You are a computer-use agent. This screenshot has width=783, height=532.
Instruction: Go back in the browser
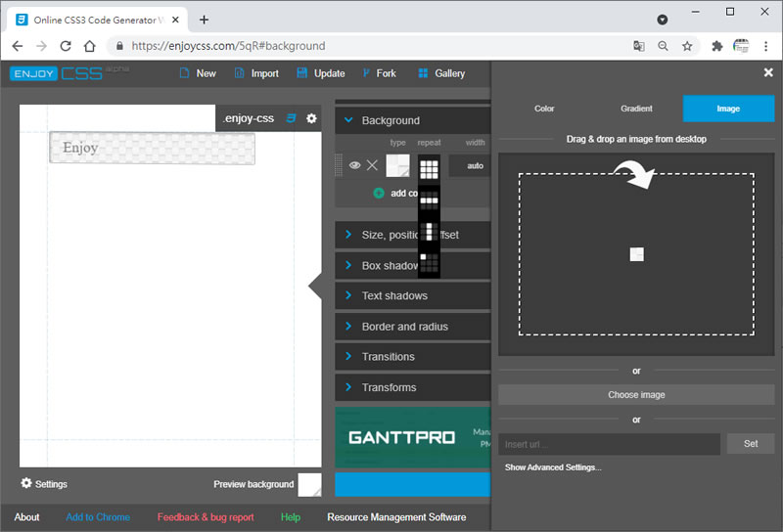18,46
